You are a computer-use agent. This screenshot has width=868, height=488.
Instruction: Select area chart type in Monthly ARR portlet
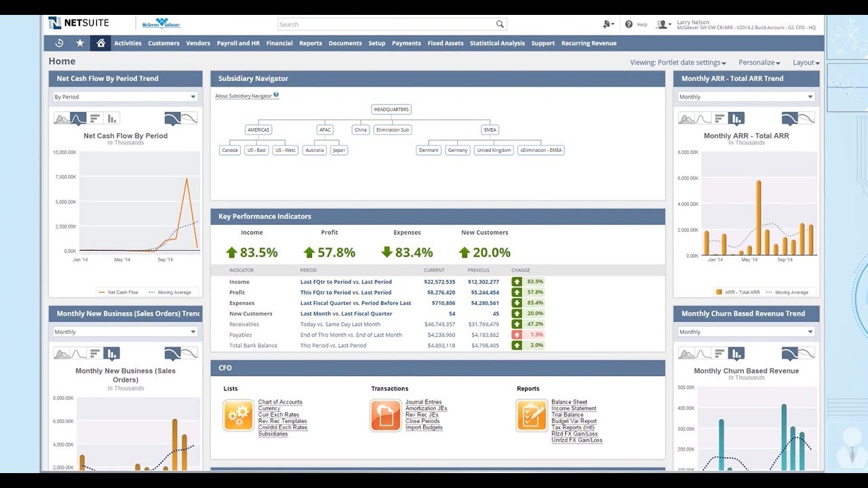pyautogui.click(x=686, y=119)
